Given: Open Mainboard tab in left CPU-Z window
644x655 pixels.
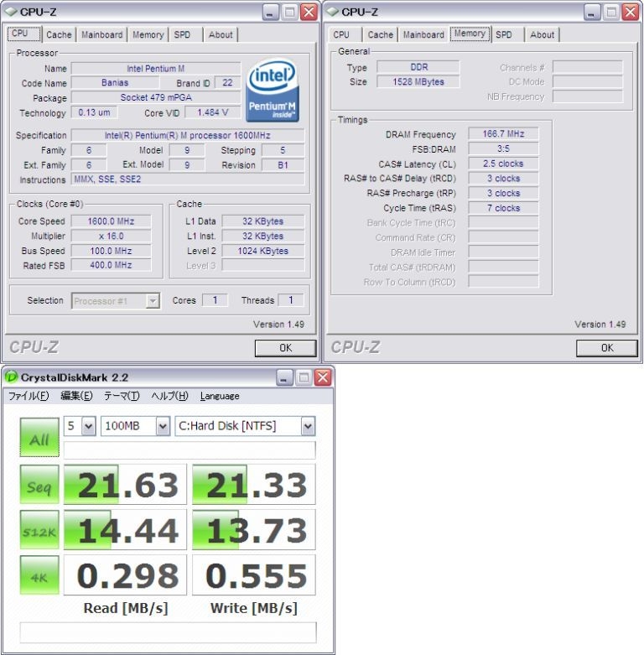Looking at the screenshot, I should coord(102,34).
